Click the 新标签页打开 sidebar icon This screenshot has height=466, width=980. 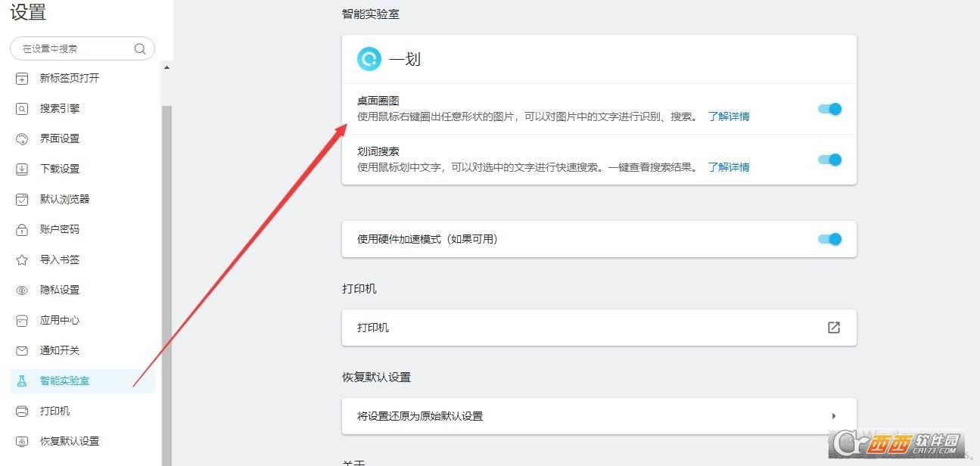click(22, 78)
